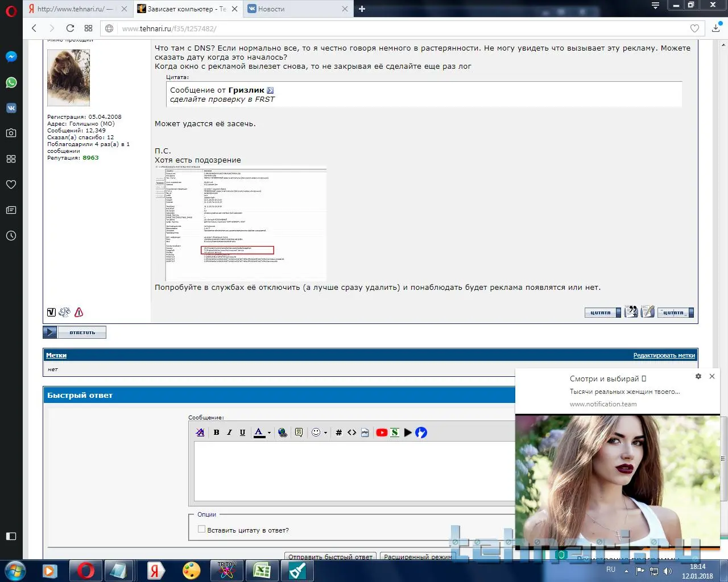Take a snapshot with sidebar camera icon
Image resolution: width=728 pixels, height=582 pixels.
coord(11,133)
